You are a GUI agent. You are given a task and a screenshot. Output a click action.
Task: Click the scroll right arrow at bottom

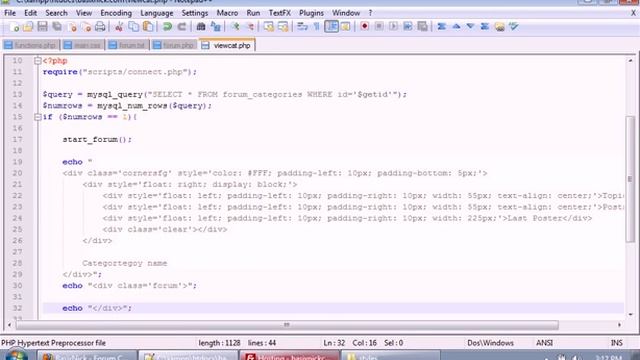click(620, 325)
